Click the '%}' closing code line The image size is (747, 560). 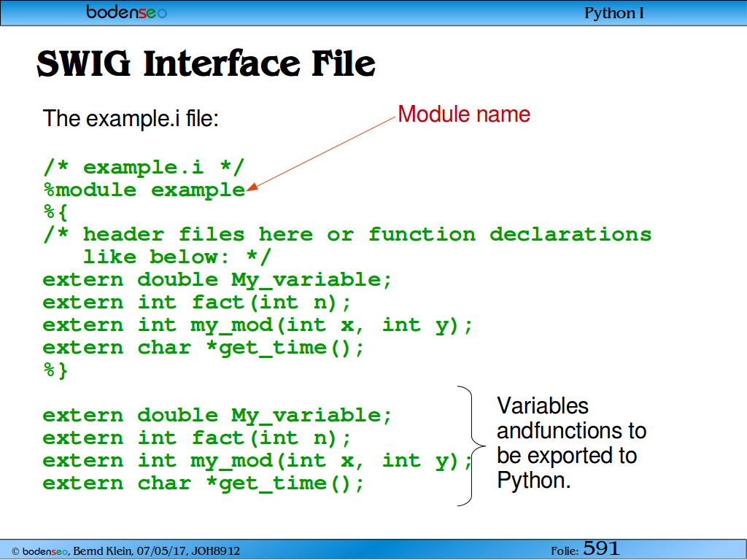click(55, 370)
